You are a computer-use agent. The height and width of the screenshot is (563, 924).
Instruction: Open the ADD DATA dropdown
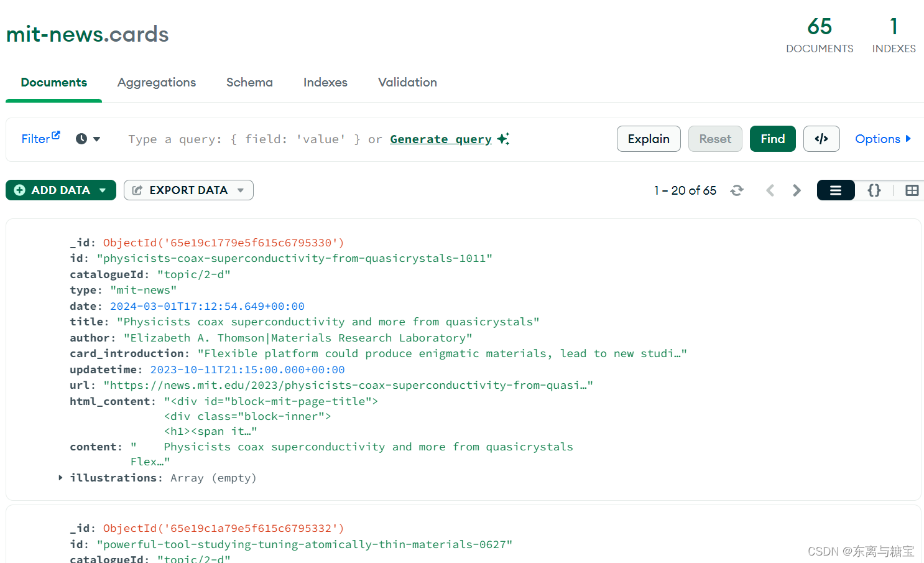point(61,190)
